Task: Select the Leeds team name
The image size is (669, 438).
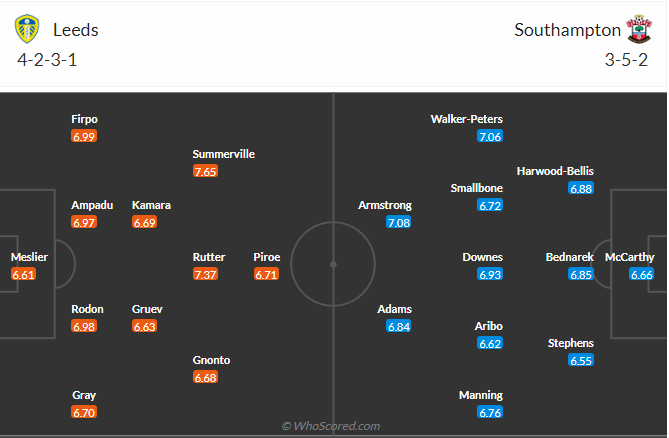Action: (x=76, y=30)
